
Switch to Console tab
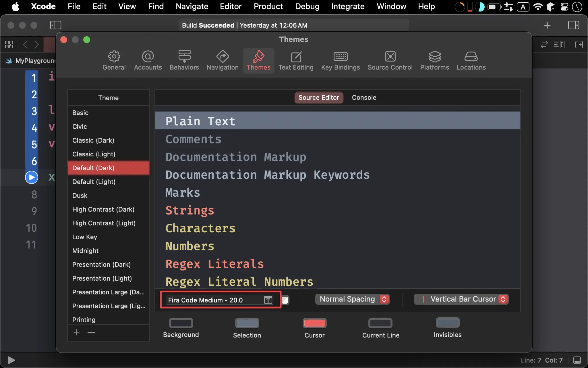click(364, 97)
